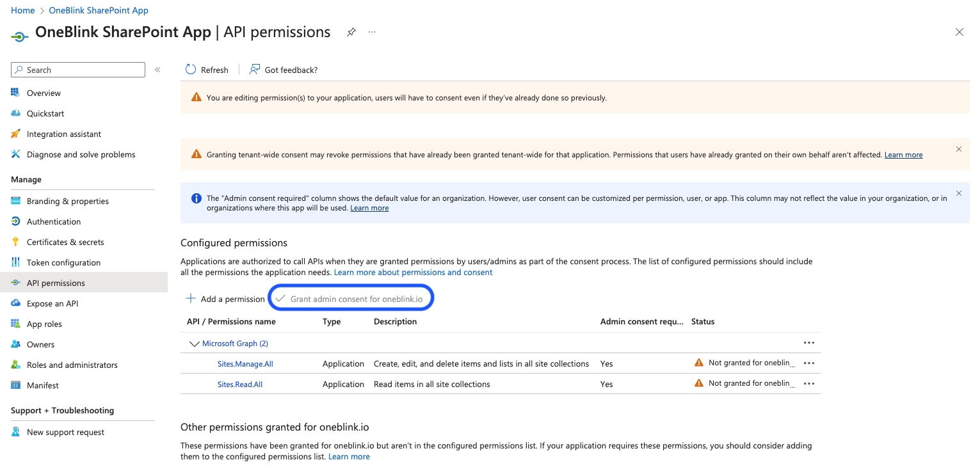Click Application type in Sites.Manage.All row
The width and height of the screenshot is (980, 476).
click(343, 364)
